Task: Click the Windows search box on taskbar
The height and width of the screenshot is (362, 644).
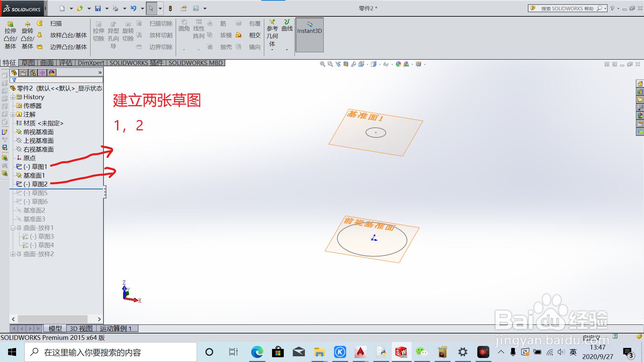Action: (111, 352)
